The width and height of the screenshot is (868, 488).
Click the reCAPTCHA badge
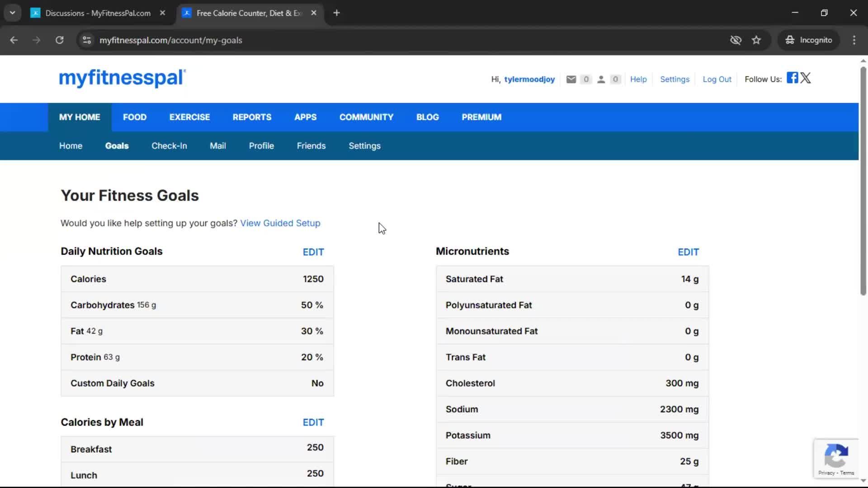point(836,459)
